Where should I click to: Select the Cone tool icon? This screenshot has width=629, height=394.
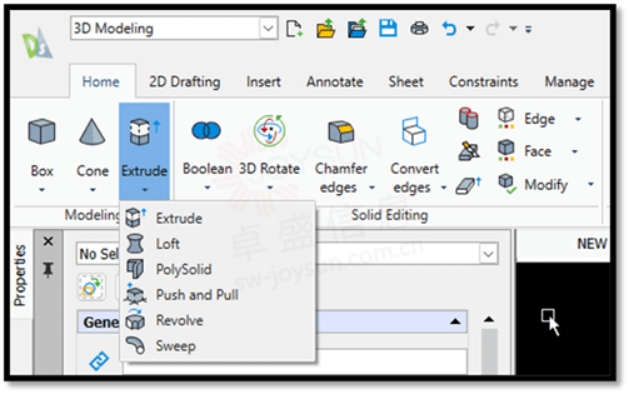92,131
